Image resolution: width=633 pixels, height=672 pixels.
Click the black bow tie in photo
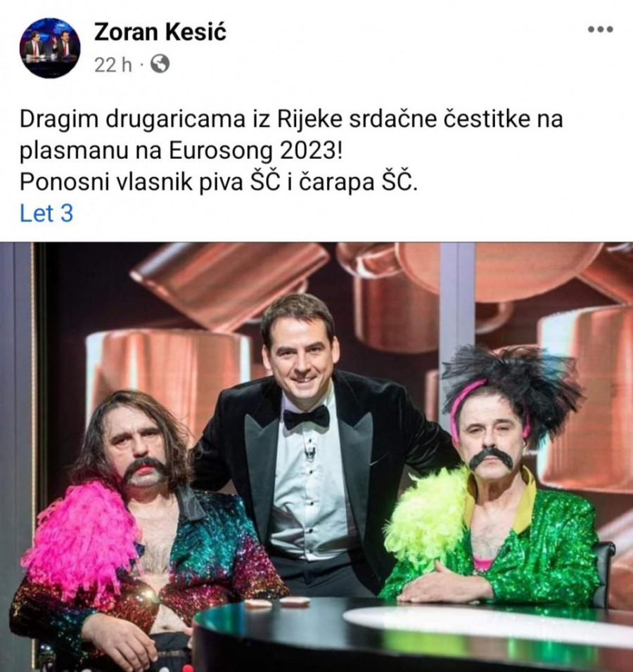click(306, 417)
